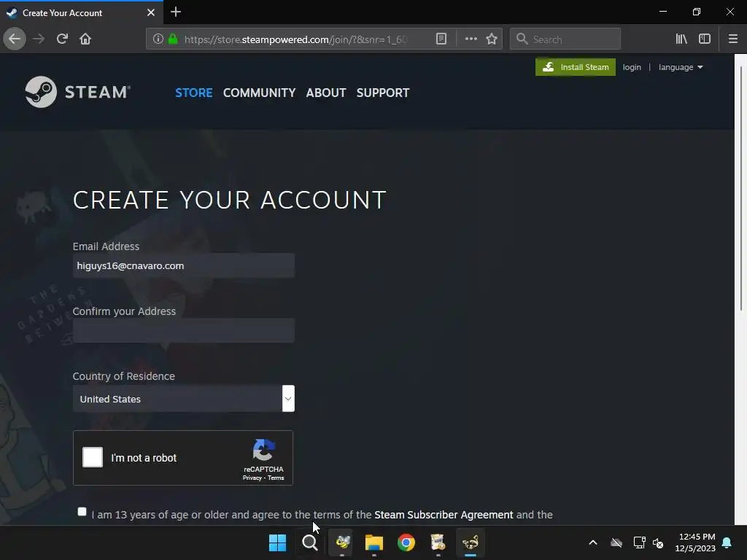Screen dimensions: 747x560
Task: Open the COMMUNITY menu
Action: [x=259, y=93]
